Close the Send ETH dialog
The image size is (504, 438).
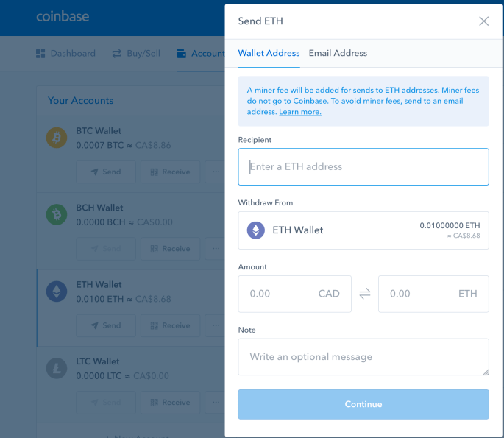point(483,21)
